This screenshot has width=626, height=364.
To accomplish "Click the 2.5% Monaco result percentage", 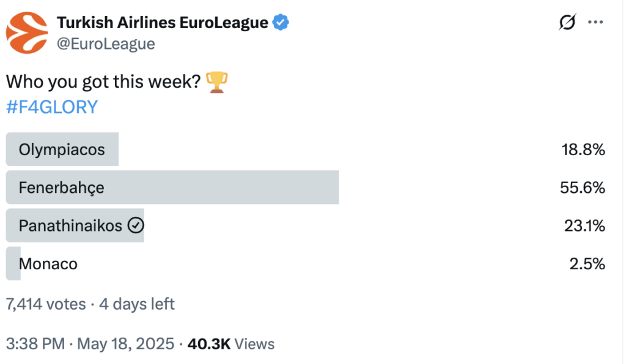I will 587,263.
